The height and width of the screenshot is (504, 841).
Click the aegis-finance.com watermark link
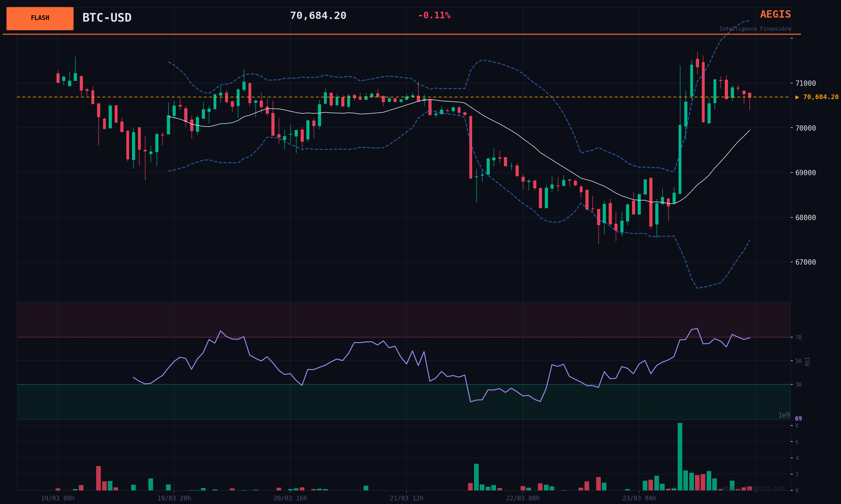tap(753, 488)
